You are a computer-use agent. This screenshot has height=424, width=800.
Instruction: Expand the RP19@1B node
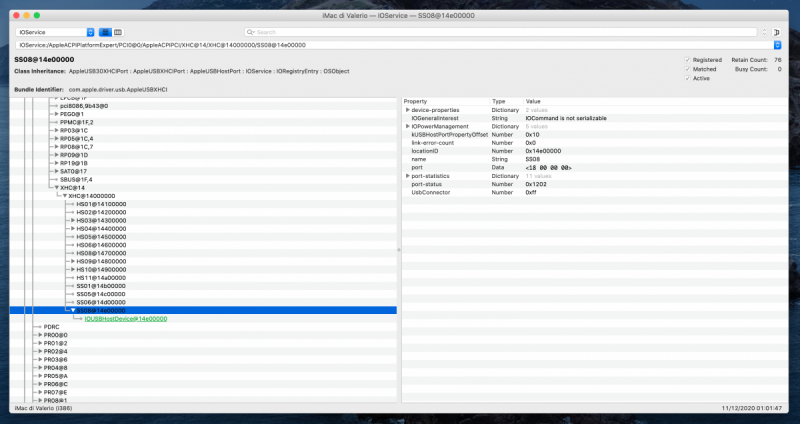[56, 163]
